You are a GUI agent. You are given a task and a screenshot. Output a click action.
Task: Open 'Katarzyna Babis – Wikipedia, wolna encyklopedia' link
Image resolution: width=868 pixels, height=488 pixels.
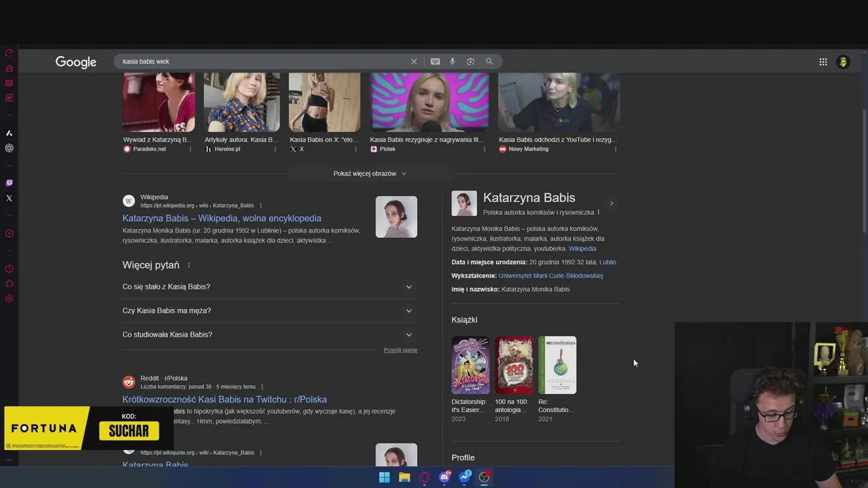pyautogui.click(x=222, y=218)
